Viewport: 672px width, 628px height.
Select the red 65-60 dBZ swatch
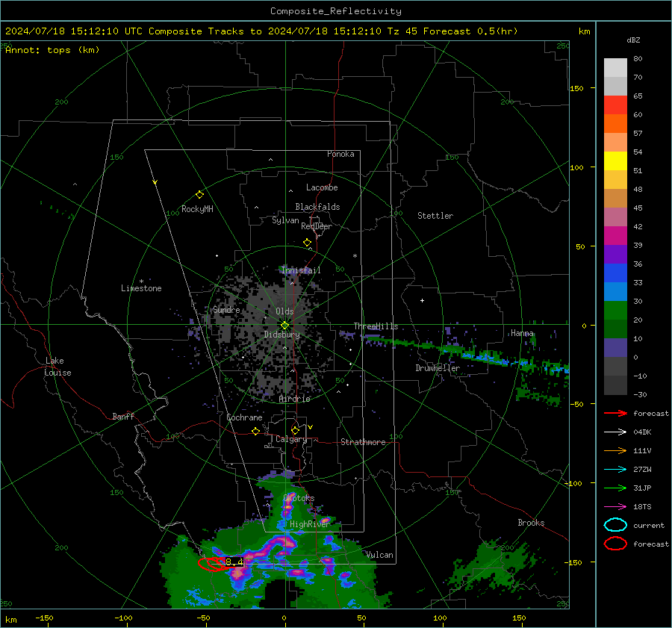pos(615,105)
